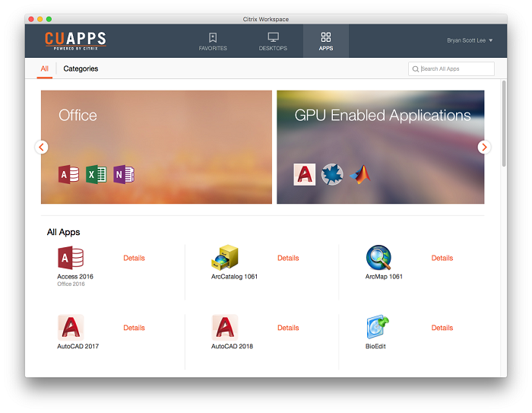Click the All Apps heading

pyautogui.click(x=63, y=232)
